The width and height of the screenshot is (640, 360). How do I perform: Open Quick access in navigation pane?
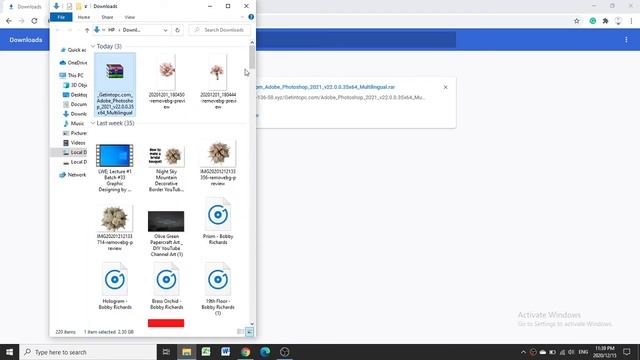(x=73, y=50)
